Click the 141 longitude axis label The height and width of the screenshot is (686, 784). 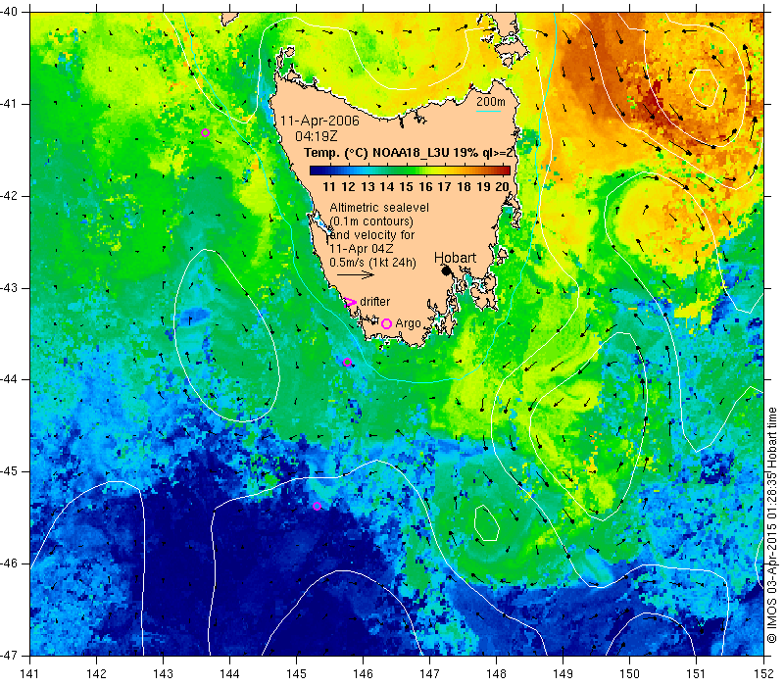[x=30, y=673]
